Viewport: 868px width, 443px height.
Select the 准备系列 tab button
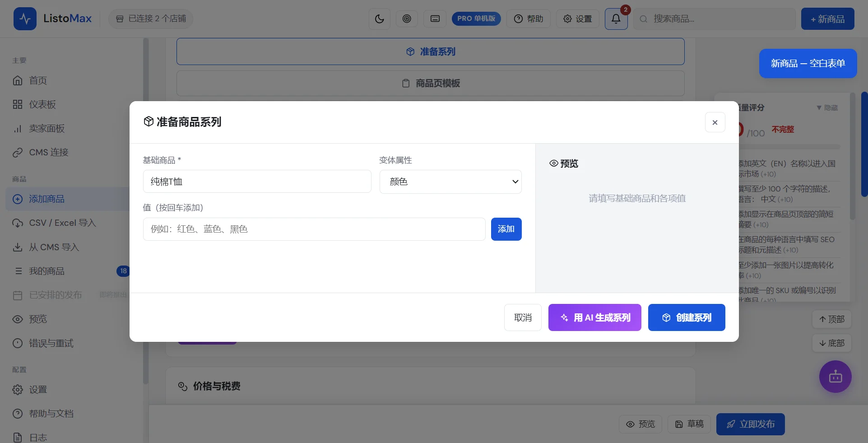[x=431, y=51]
